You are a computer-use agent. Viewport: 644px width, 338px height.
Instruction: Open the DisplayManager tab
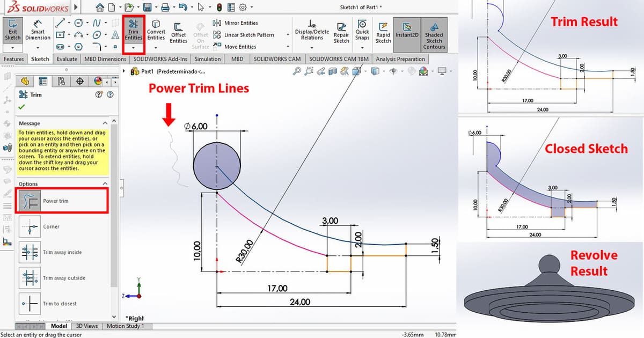(98, 81)
